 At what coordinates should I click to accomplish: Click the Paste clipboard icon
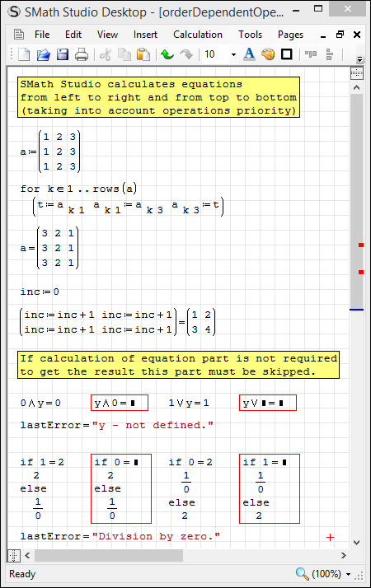pyautogui.click(x=143, y=54)
